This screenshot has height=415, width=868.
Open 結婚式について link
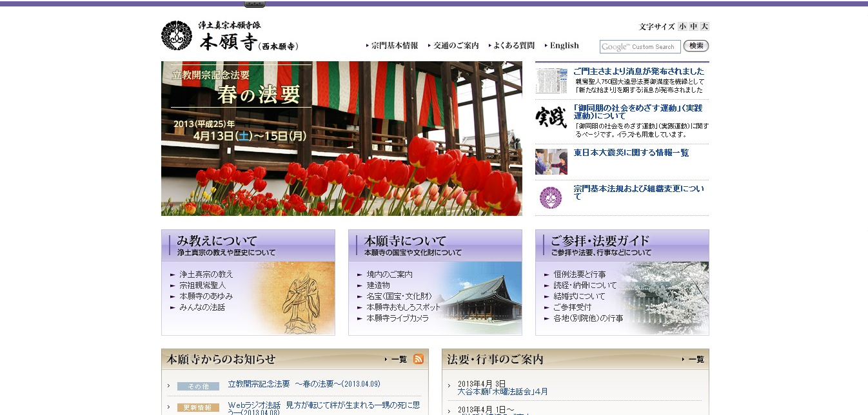(x=580, y=296)
